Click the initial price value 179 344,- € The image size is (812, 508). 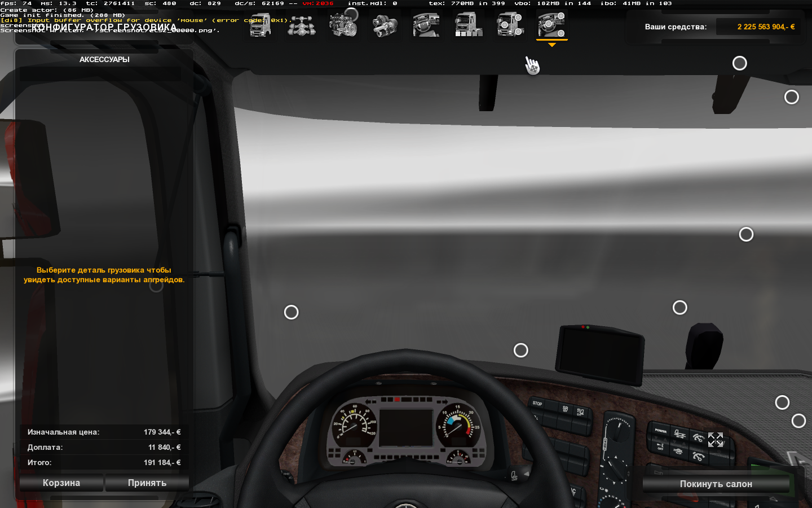162,432
